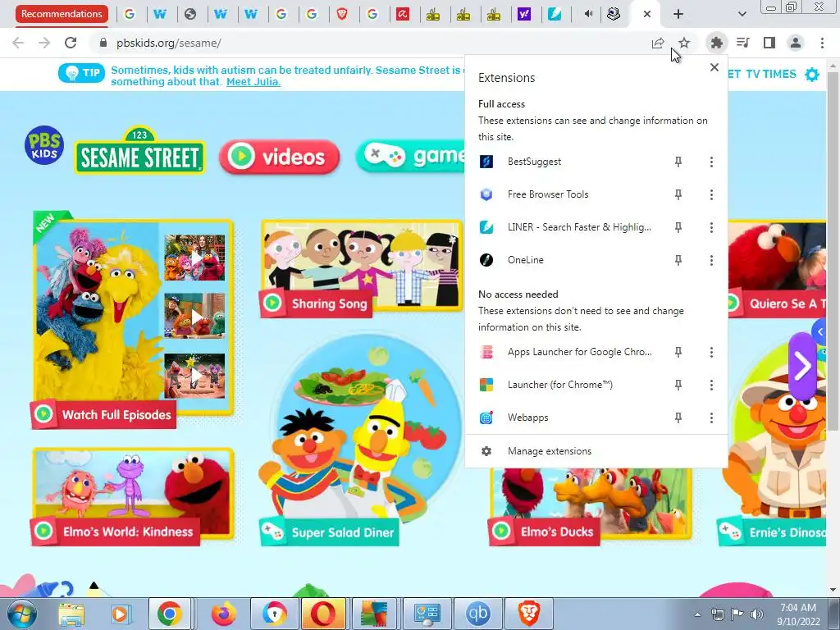Screen dimensions: 840x630
Task: Click the Manage extensions text
Action: tap(550, 451)
